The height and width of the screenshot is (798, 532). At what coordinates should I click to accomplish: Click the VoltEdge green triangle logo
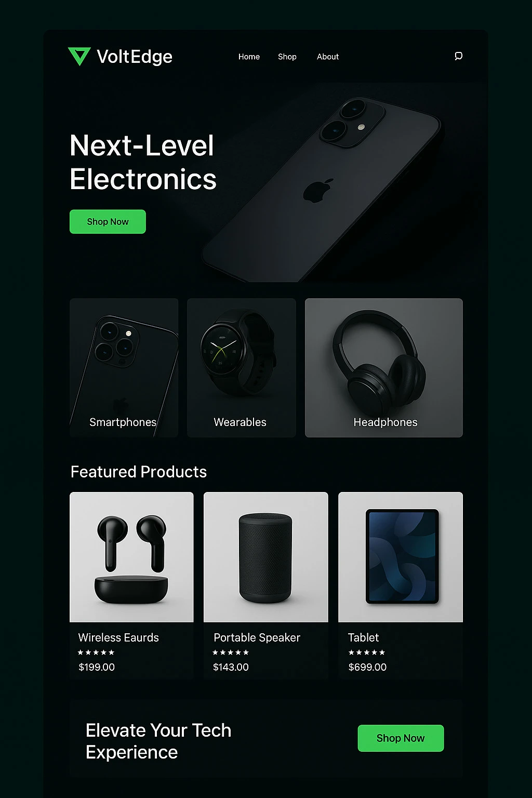point(79,56)
